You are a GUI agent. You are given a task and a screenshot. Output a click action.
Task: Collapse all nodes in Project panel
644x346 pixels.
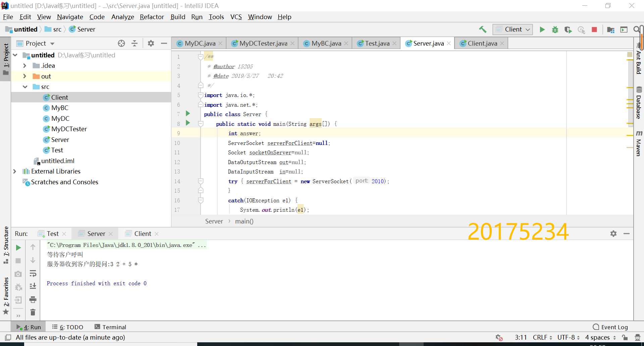click(x=135, y=43)
